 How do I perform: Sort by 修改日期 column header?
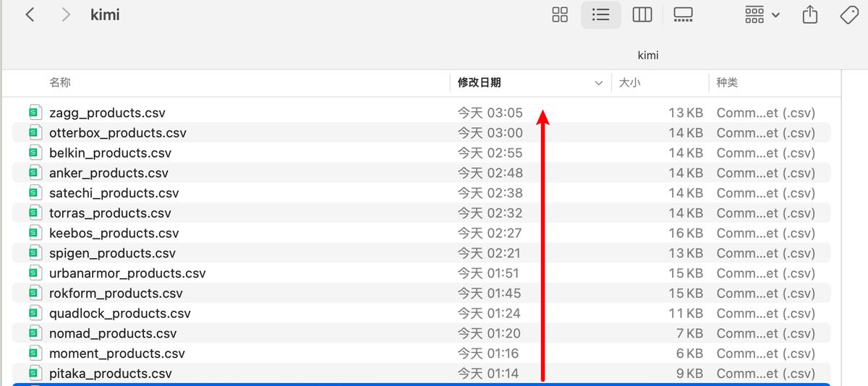(480, 82)
